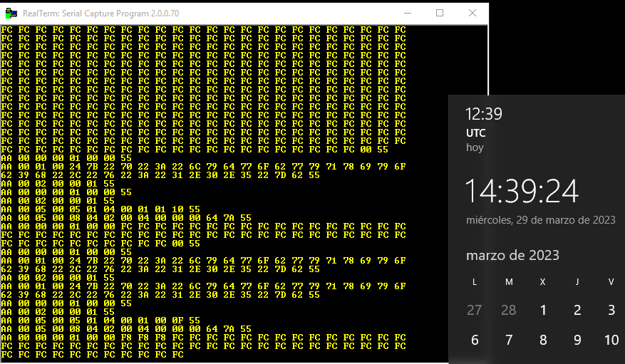Click the last partial FC row in terminal
625x364 pixels.
point(92,355)
